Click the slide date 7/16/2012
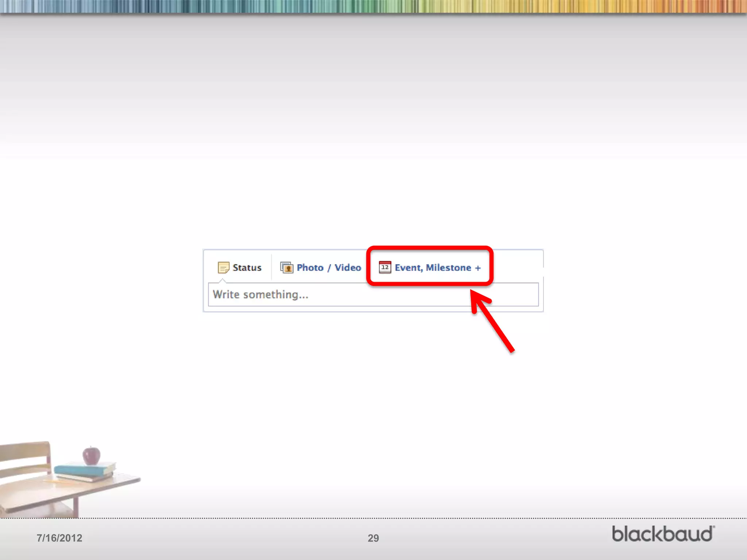Viewport: 747px width, 560px height. 59,538
